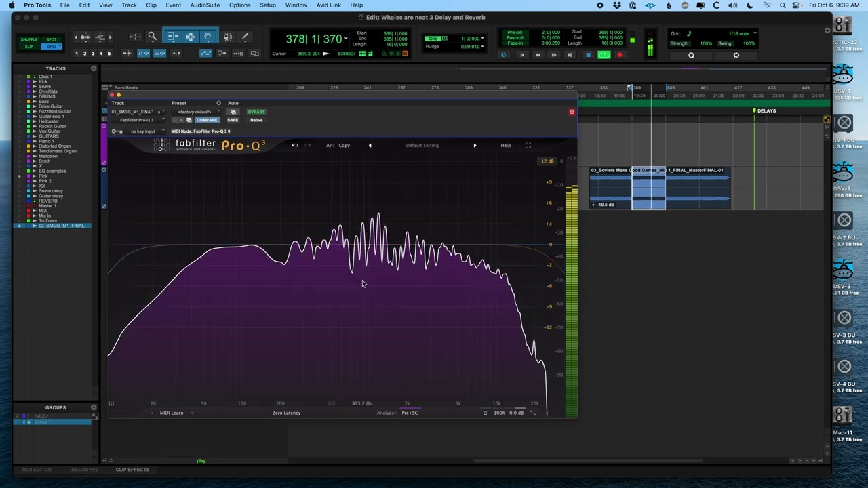Select the Pencil tool

(x=245, y=37)
